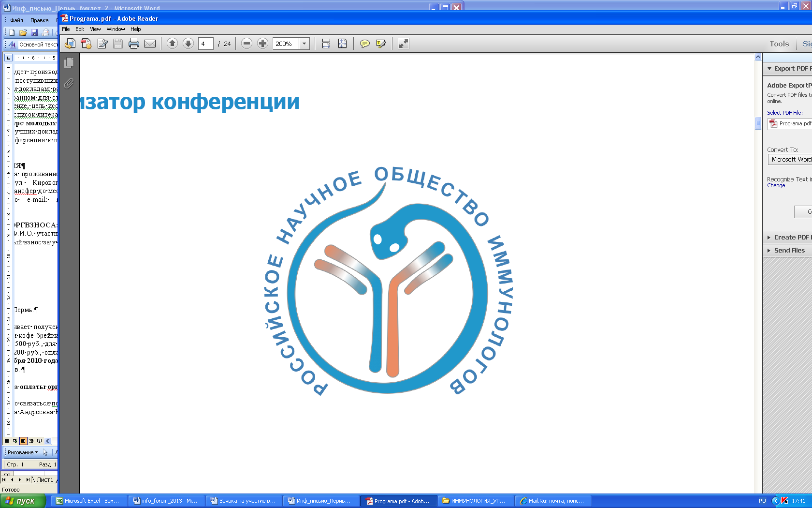Switch to info_forum_2013 taskbar button
This screenshot has width=812, height=508.
click(166, 501)
